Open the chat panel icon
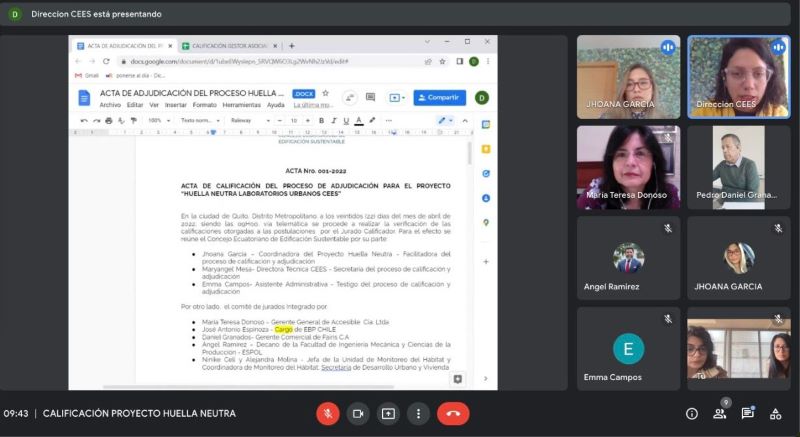 tap(747, 413)
